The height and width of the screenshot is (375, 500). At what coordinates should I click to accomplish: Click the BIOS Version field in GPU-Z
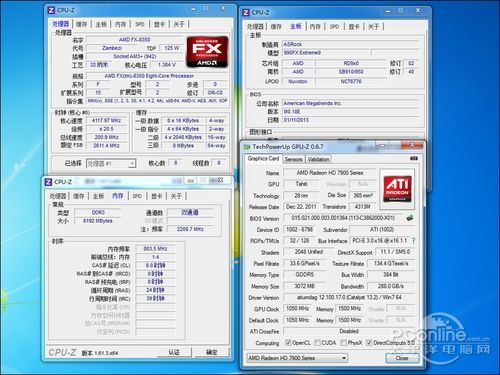pos(343,218)
